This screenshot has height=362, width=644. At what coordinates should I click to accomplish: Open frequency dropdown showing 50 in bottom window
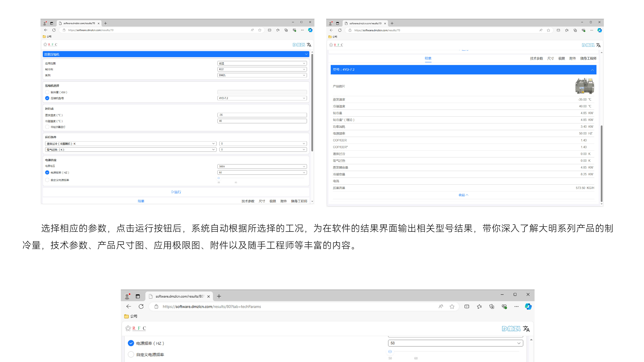coord(456,343)
